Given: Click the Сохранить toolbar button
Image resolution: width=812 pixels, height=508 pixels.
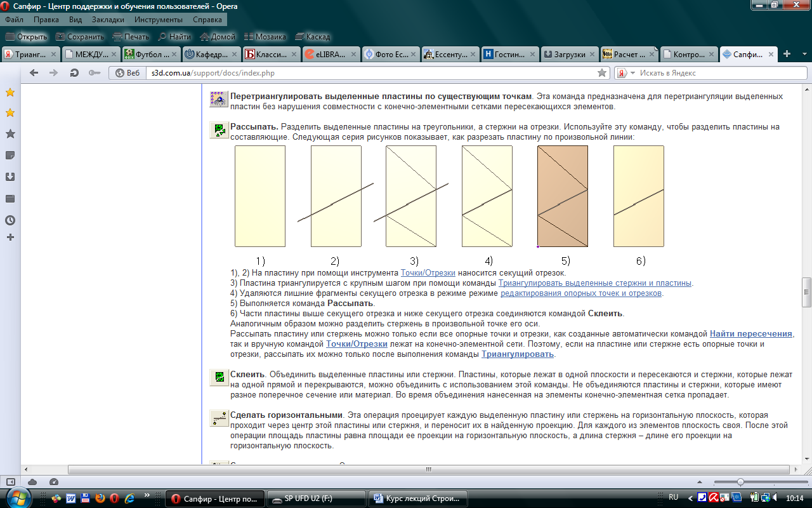Looking at the screenshot, I should pyautogui.click(x=79, y=37).
